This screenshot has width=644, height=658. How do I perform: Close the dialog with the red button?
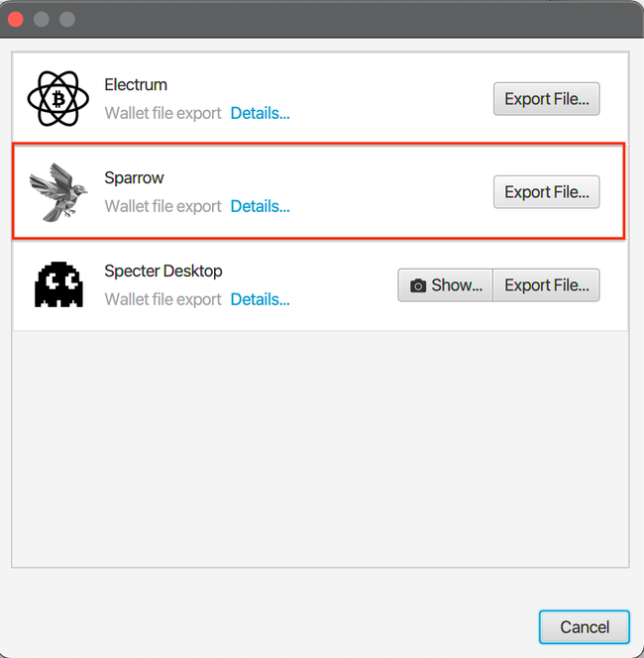coord(16,19)
